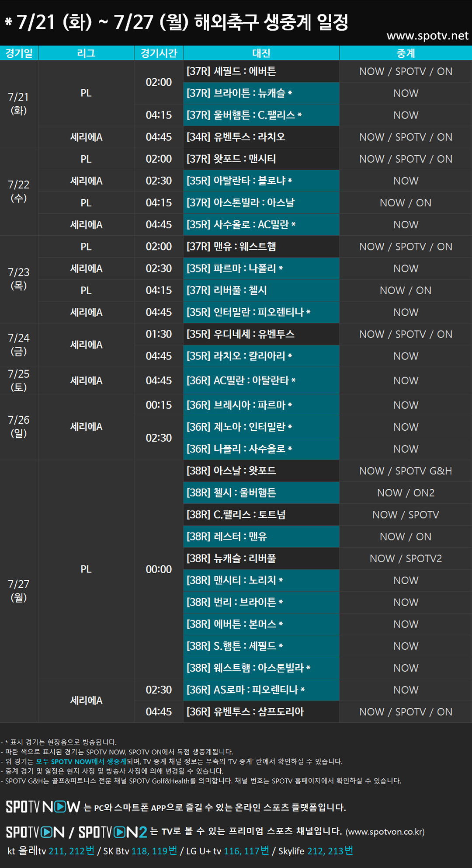The height and width of the screenshot is (868, 472).
Task: Select the 셰필드 : 에버튼 match row
Action: tap(261, 71)
